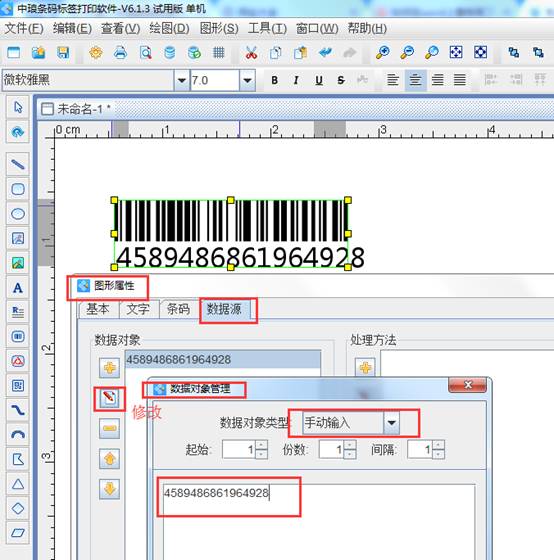Set text alignment to justified
This screenshot has height=560, width=554.
pyautogui.click(x=460, y=80)
